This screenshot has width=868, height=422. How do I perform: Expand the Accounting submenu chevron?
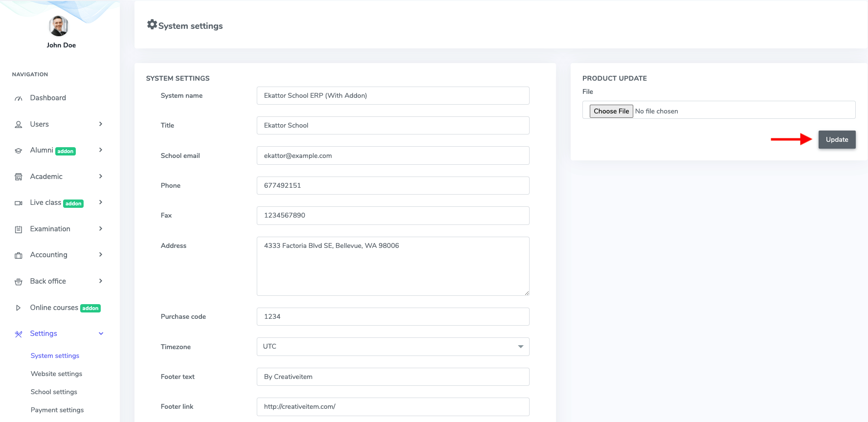(101, 255)
